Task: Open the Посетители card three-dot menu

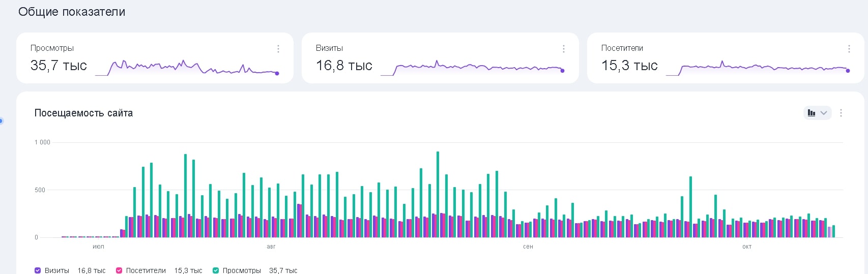Action: point(849,49)
